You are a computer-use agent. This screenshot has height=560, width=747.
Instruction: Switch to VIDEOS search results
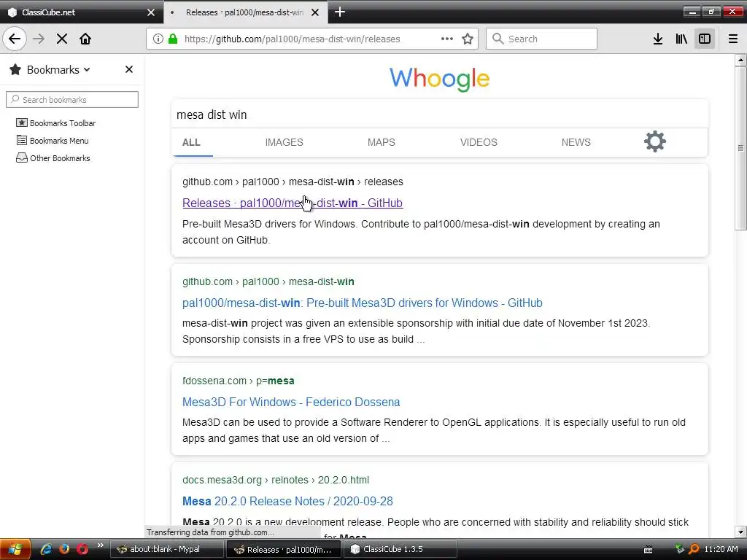tap(479, 142)
